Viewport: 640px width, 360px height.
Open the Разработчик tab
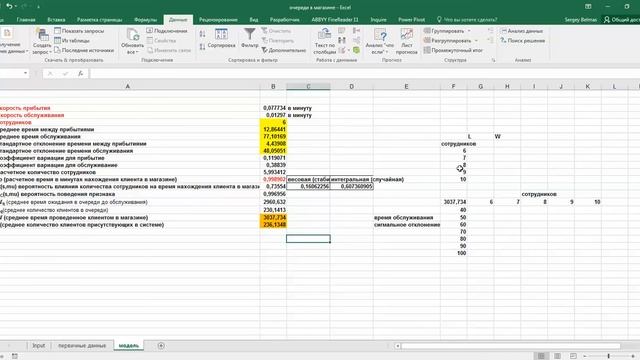[284, 20]
